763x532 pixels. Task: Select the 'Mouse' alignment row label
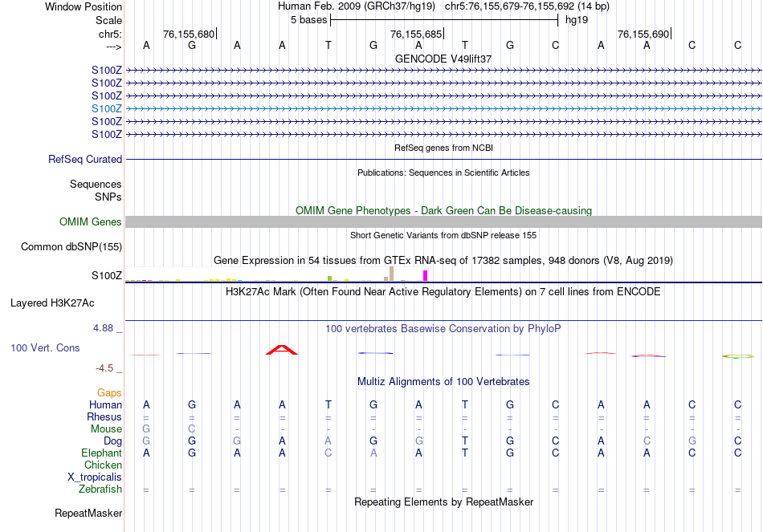click(x=106, y=429)
